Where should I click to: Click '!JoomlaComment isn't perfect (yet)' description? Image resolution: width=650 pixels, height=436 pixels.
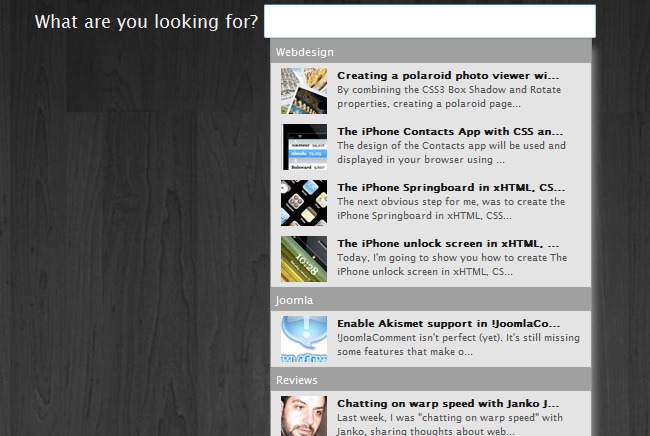[458, 344]
